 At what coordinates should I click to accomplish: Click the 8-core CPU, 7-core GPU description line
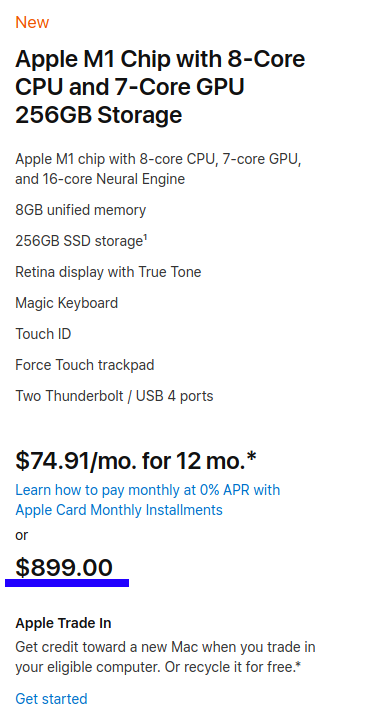[158, 160]
